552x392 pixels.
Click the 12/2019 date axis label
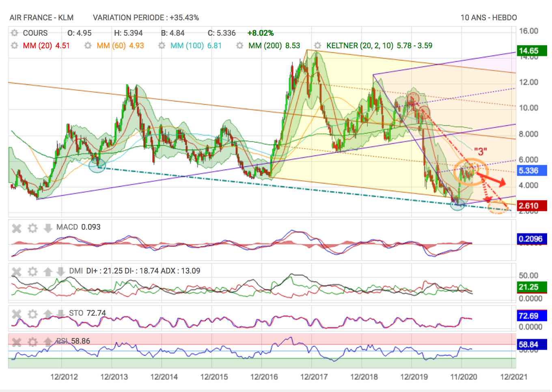414,377
